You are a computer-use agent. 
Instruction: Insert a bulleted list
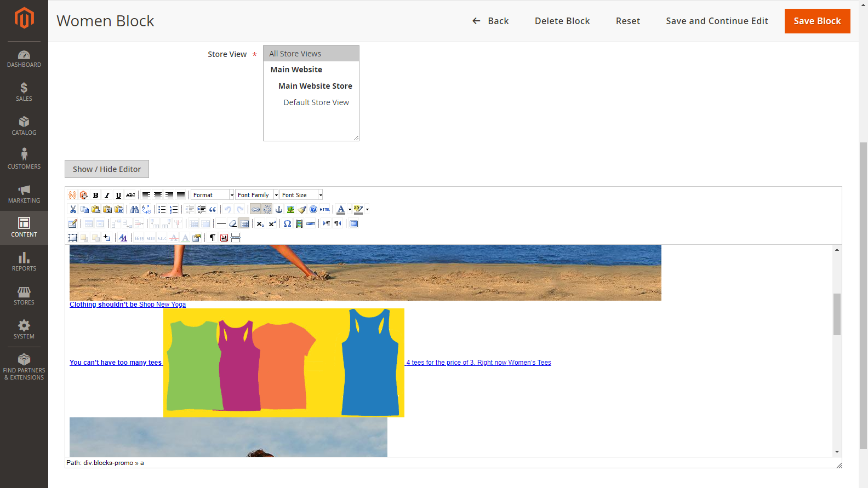[162, 209]
